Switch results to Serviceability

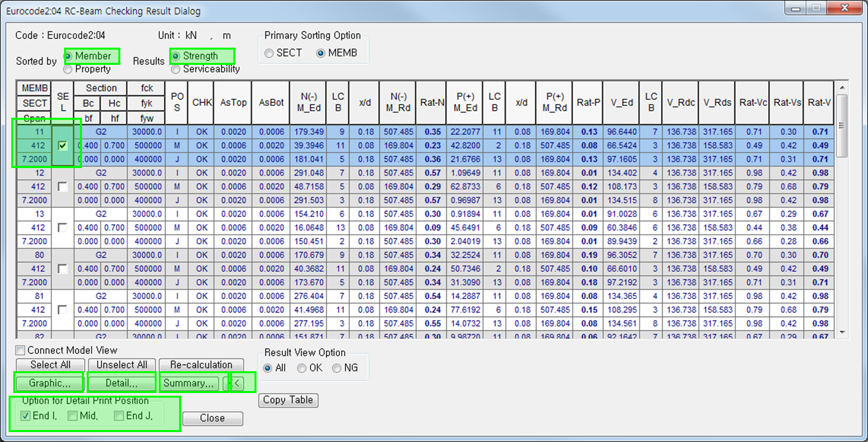coord(176,69)
